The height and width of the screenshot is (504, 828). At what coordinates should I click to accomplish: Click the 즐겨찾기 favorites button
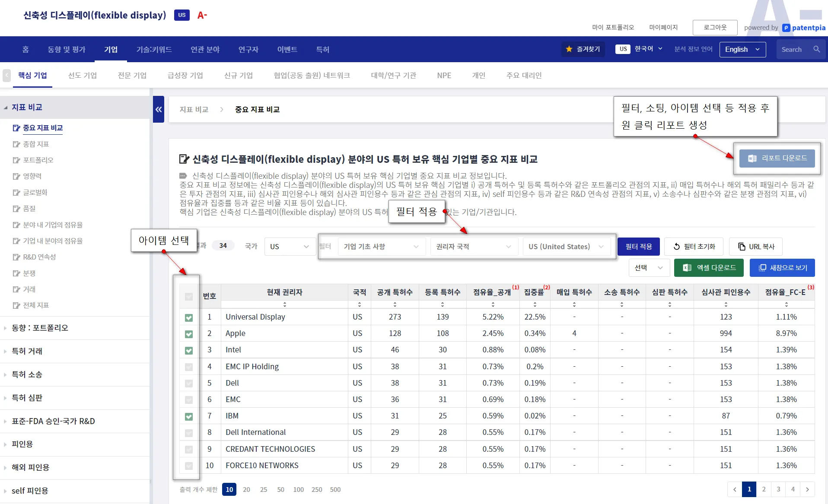[583, 49]
